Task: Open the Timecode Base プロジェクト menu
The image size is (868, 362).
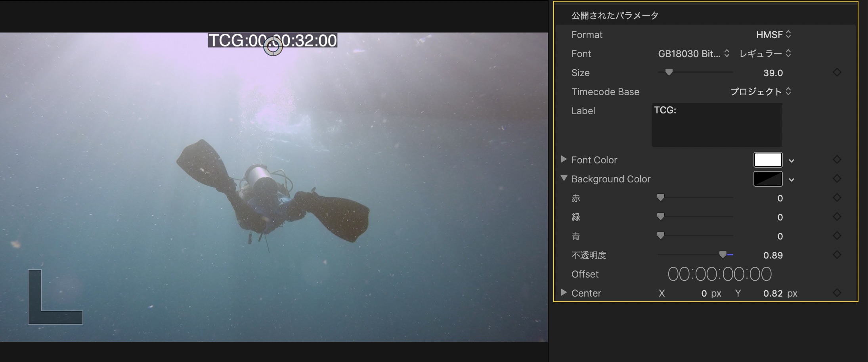Action: click(761, 92)
